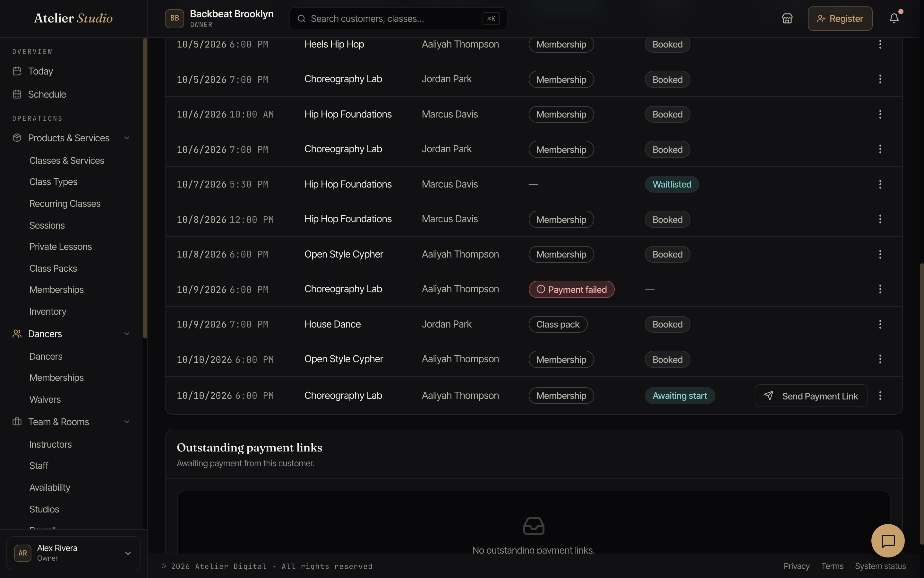Open row menu for 10/8/2026 Open Style Cypher

click(x=880, y=254)
